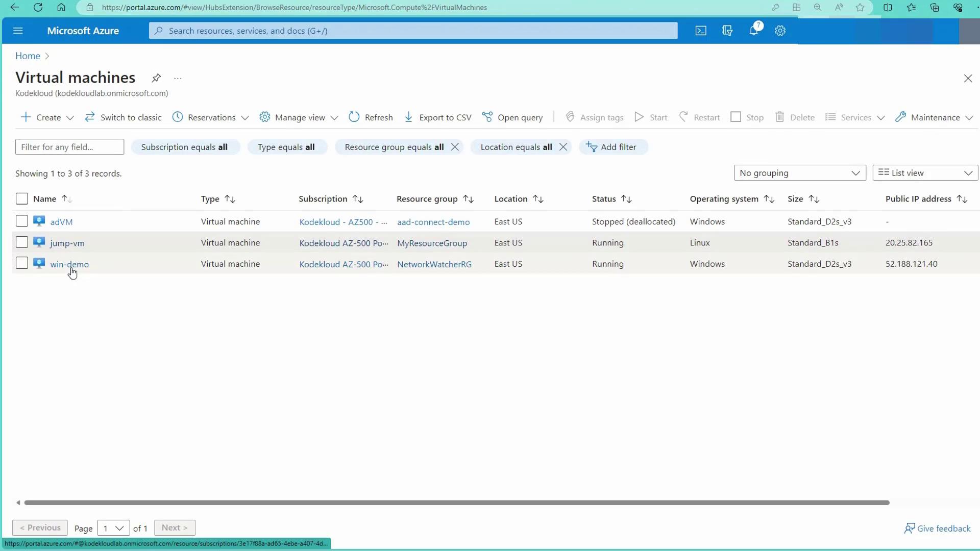Check the win-demo row checkbox
The width and height of the screenshot is (980, 551).
click(x=21, y=263)
